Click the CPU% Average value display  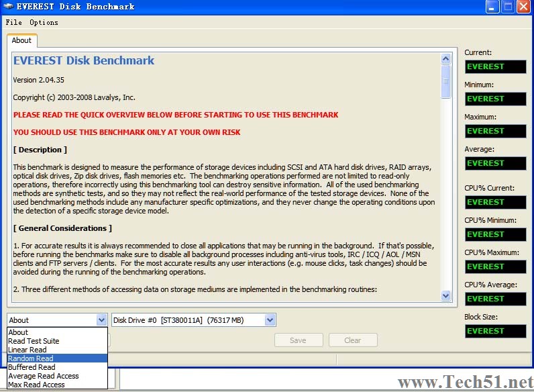click(x=496, y=299)
